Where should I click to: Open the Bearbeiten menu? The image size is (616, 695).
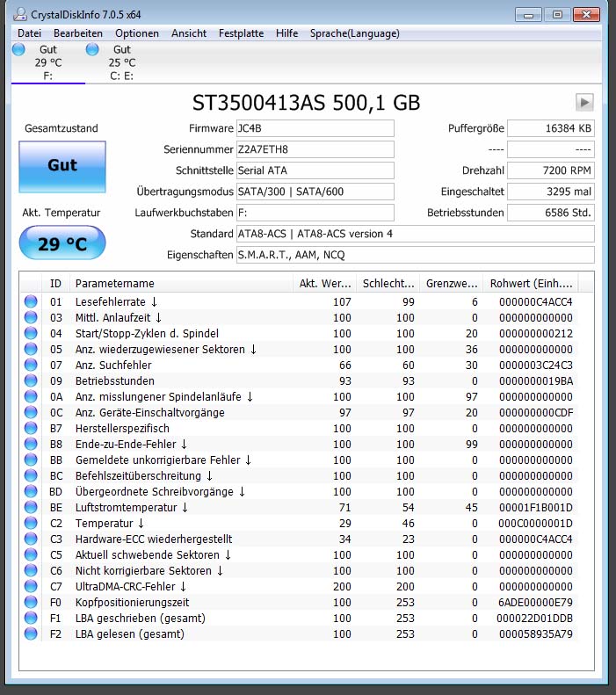[78, 33]
